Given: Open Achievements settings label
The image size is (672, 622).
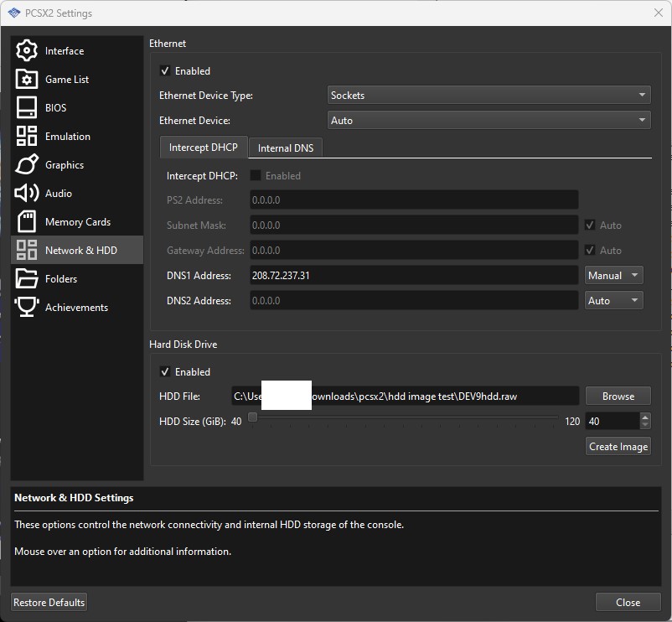Looking at the screenshot, I should pos(76,308).
